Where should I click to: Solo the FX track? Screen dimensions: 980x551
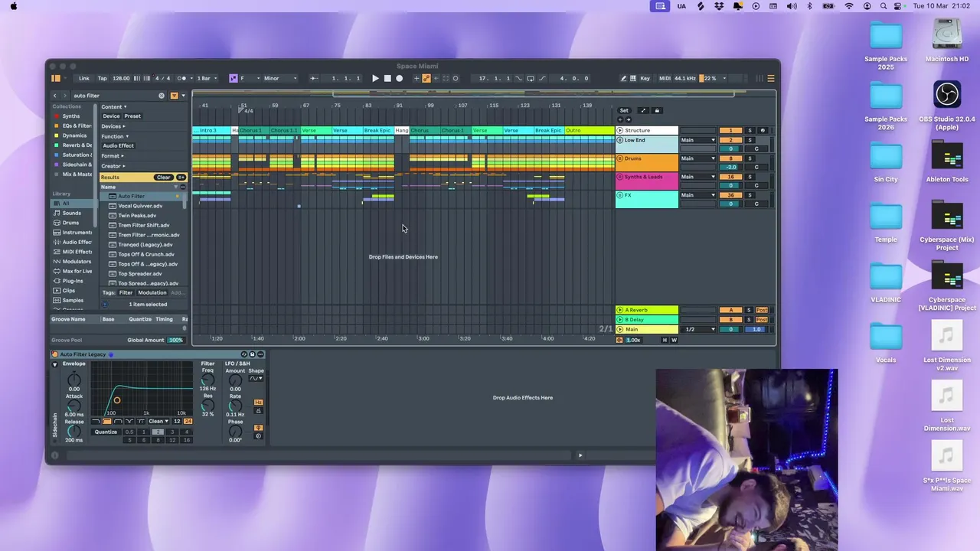pos(750,195)
